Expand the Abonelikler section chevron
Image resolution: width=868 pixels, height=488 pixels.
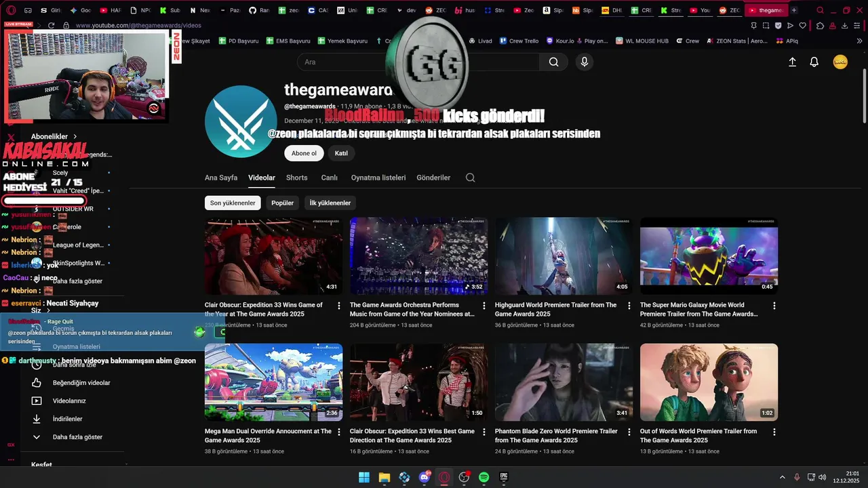(75, 136)
